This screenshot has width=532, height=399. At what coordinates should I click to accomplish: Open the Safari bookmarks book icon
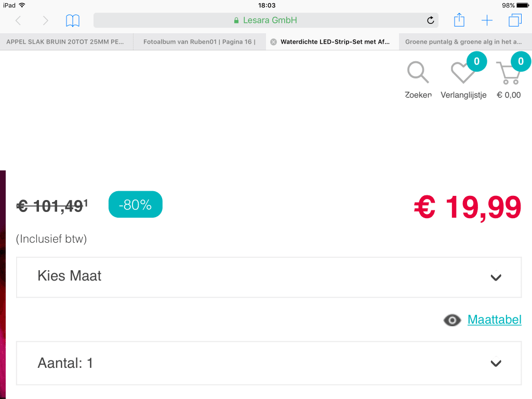tap(73, 21)
